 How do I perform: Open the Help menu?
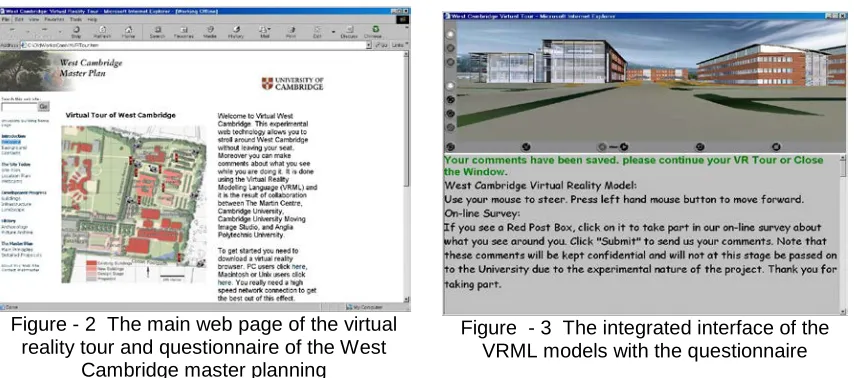click(92, 19)
